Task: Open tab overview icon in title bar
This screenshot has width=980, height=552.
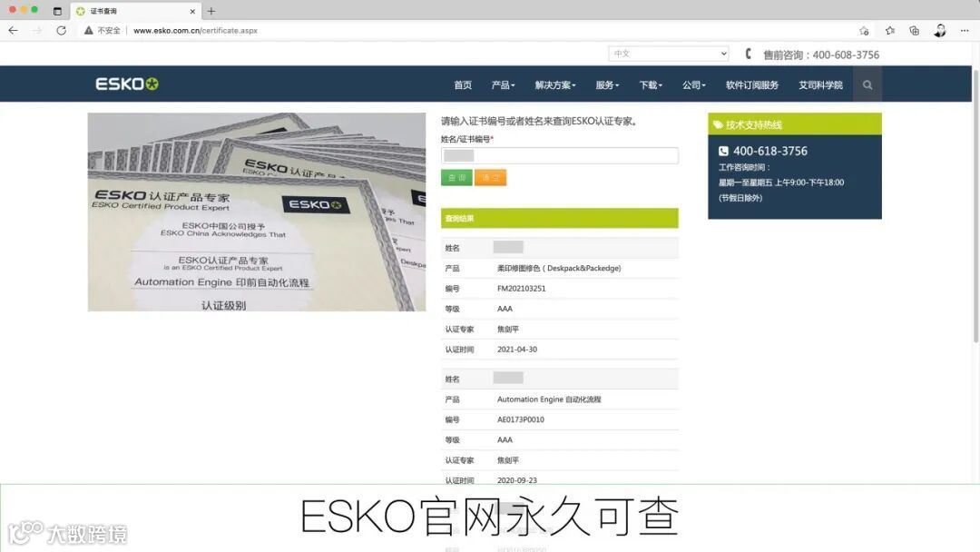Action: click(x=57, y=11)
